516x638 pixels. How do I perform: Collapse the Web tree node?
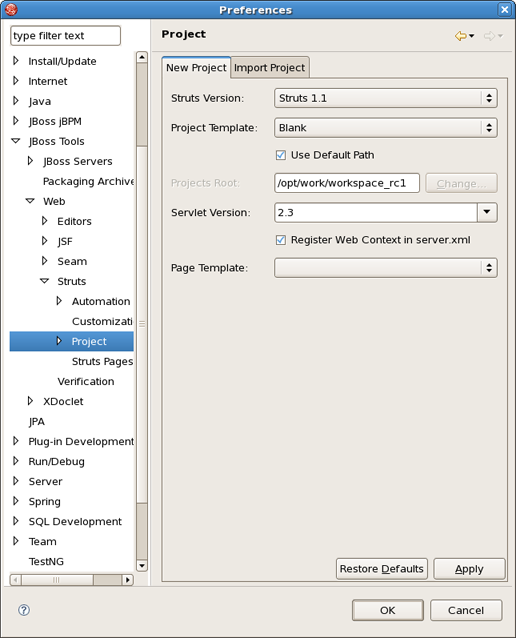point(30,201)
